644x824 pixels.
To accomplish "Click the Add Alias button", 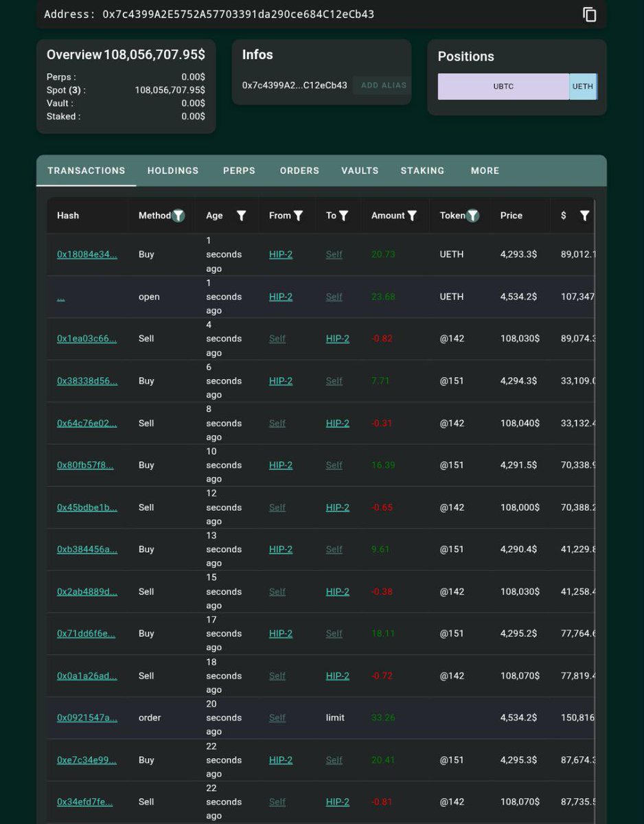I will click(383, 85).
